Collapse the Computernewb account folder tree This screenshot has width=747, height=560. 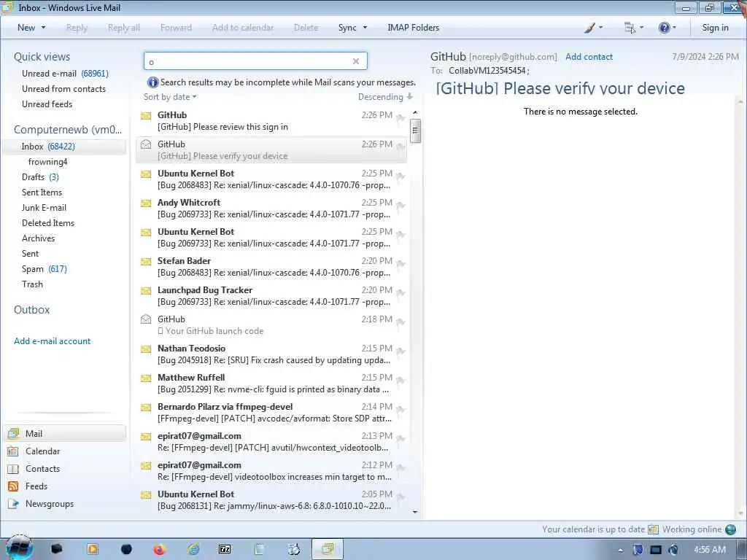coord(68,130)
